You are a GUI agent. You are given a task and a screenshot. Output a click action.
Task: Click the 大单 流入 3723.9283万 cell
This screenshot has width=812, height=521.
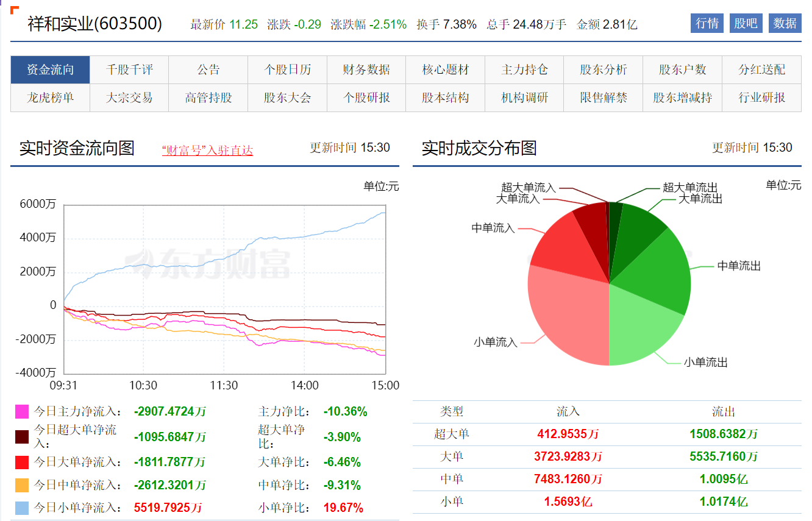(568, 457)
